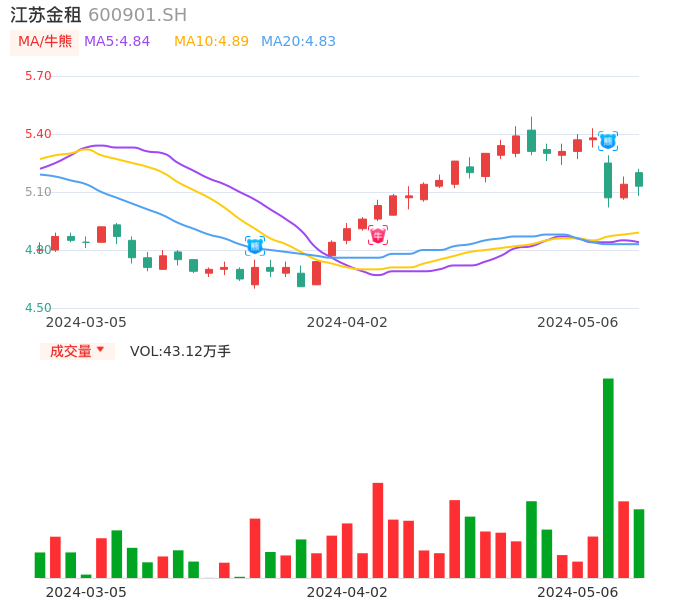Click the blue bear marker in late March
The height and width of the screenshot is (606, 686).
click(255, 245)
